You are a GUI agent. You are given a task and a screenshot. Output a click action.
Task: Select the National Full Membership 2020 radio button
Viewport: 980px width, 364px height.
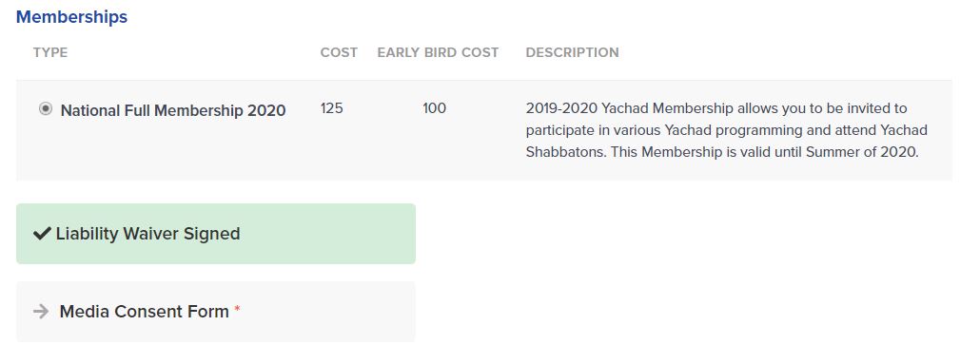click(x=46, y=108)
